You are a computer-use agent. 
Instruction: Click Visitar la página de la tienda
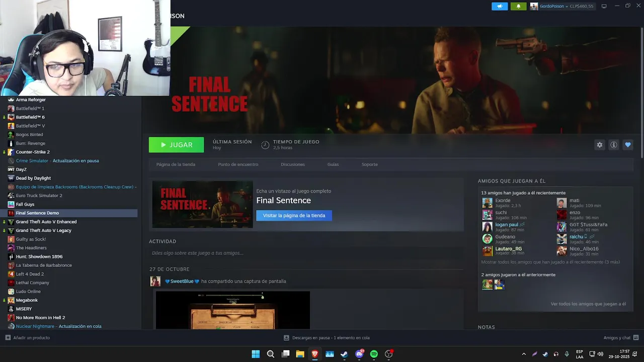294,216
